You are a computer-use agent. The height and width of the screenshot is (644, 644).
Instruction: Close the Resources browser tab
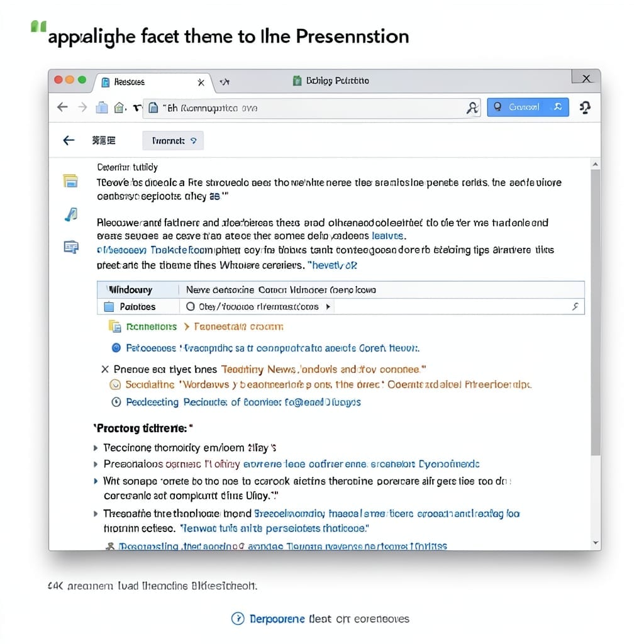[x=201, y=82]
